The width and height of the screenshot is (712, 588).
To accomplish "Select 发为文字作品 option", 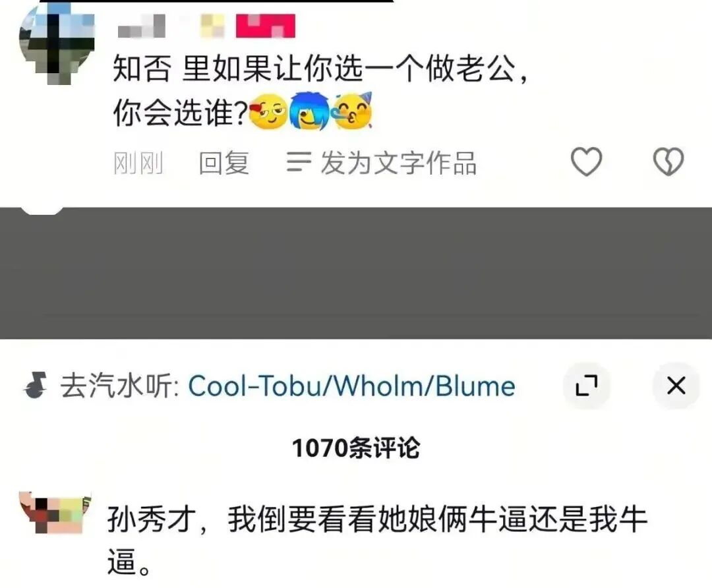I will pyautogui.click(x=398, y=163).
